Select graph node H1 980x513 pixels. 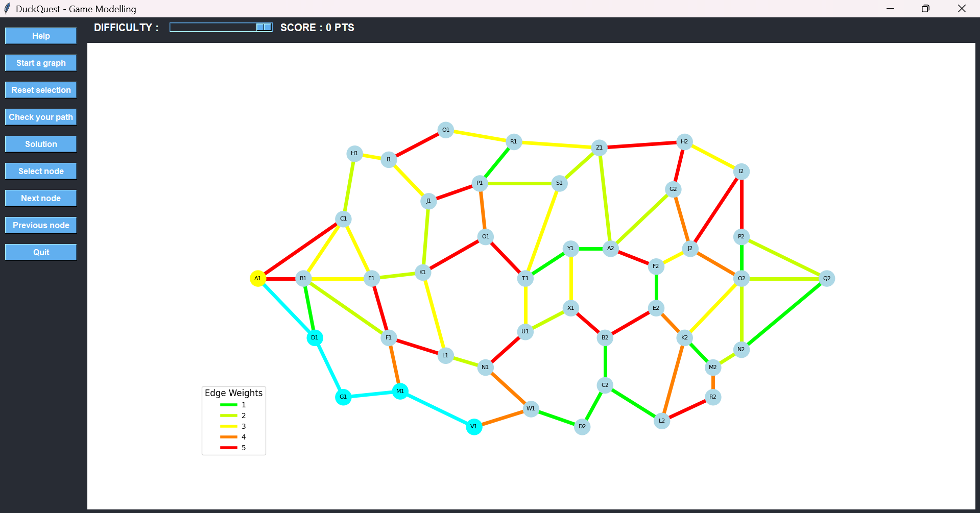pyautogui.click(x=354, y=154)
